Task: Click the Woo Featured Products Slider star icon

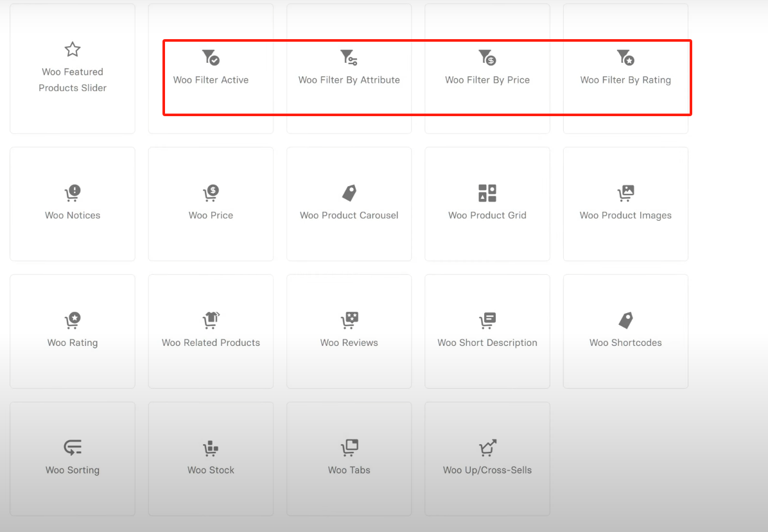Action: 73,49
